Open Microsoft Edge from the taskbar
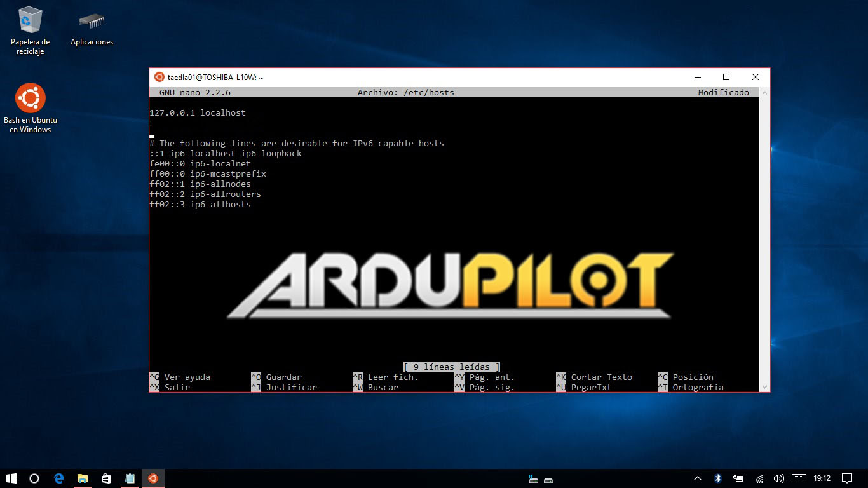868x488 pixels. click(58, 478)
